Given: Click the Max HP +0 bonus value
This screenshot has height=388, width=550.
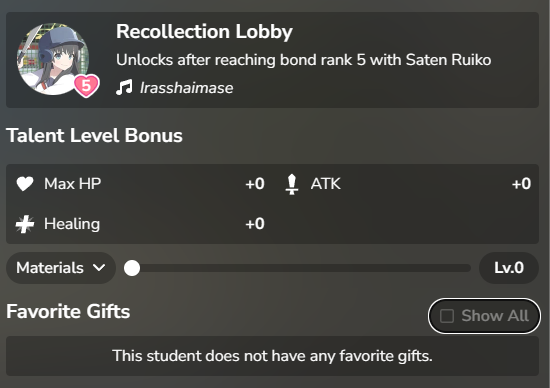Looking at the screenshot, I should [255, 184].
